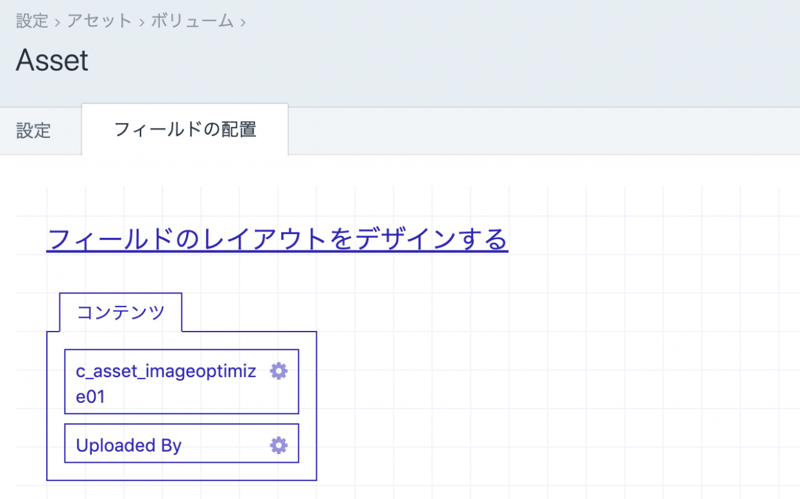Open settings gear for Uploaded By field
The height and width of the screenshot is (499, 800).
(x=279, y=445)
